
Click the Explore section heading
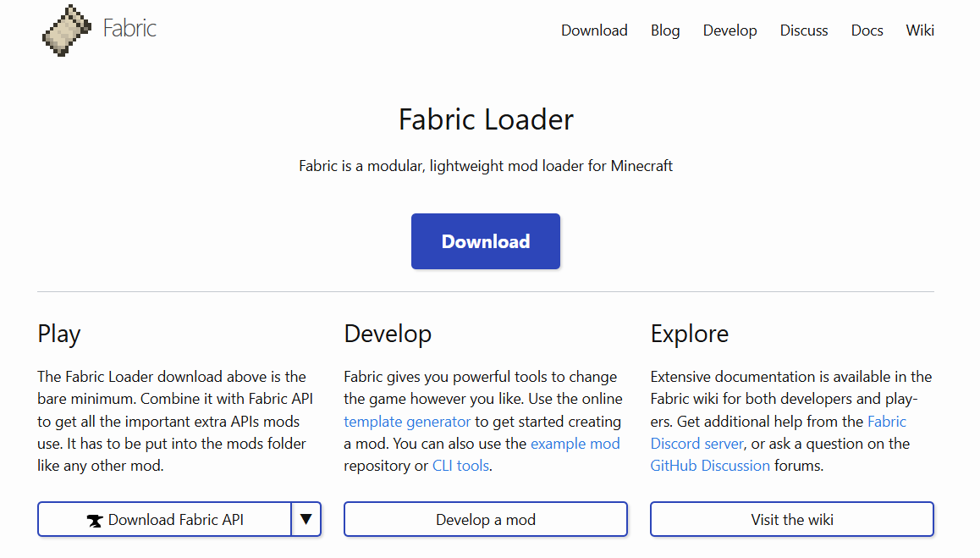pos(690,334)
